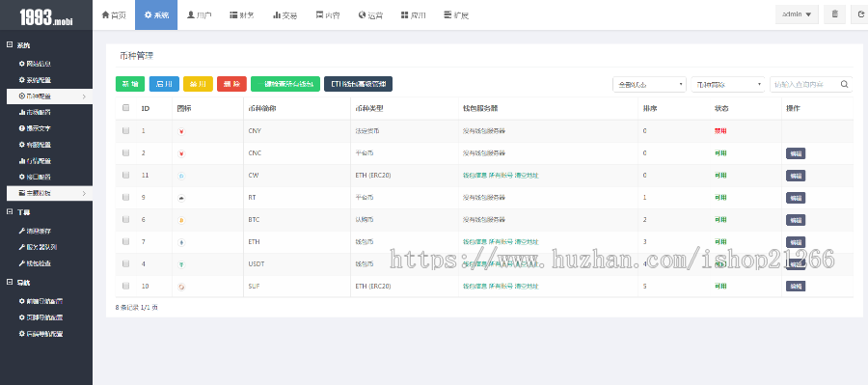
Task: Open the 应用 apps tab with grid icon
Action: point(414,15)
